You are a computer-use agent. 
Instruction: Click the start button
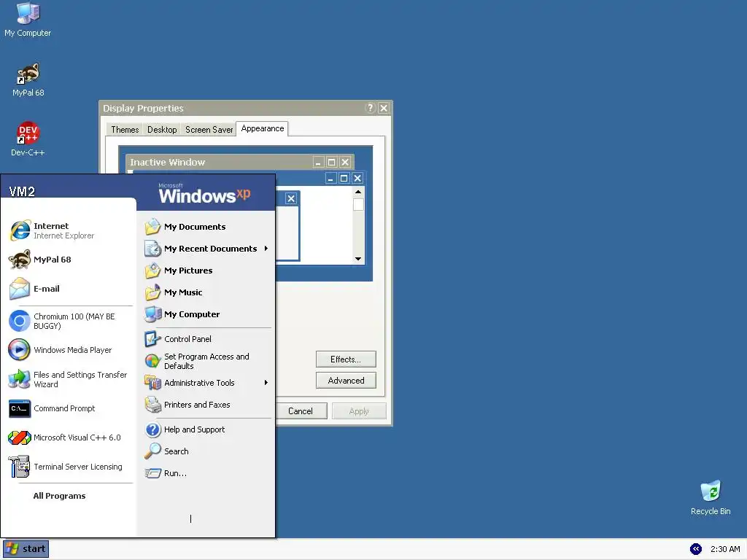point(26,549)
